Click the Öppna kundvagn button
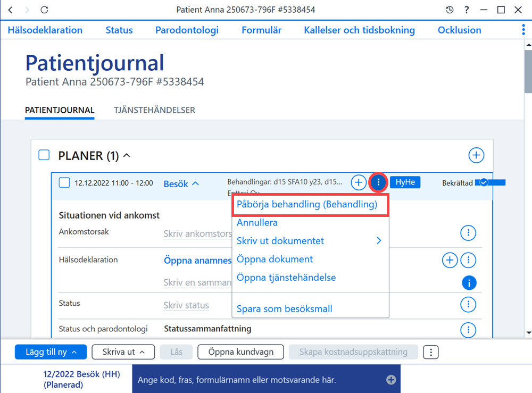This screenshot has height=393, width=532. [240, 352]
